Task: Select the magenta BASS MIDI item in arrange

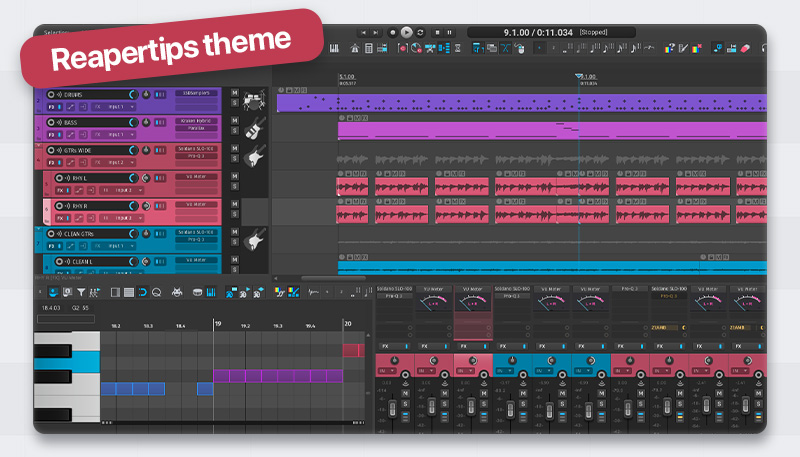Action: pyautogui.click(x=552, y=131)
